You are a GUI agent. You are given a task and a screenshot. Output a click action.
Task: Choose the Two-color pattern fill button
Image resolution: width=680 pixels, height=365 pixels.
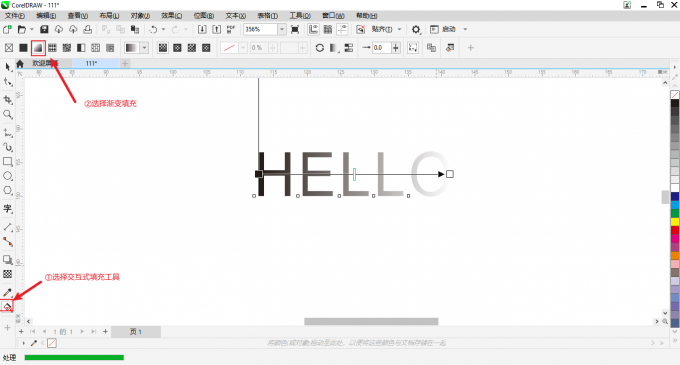click(x=81, y=48)
